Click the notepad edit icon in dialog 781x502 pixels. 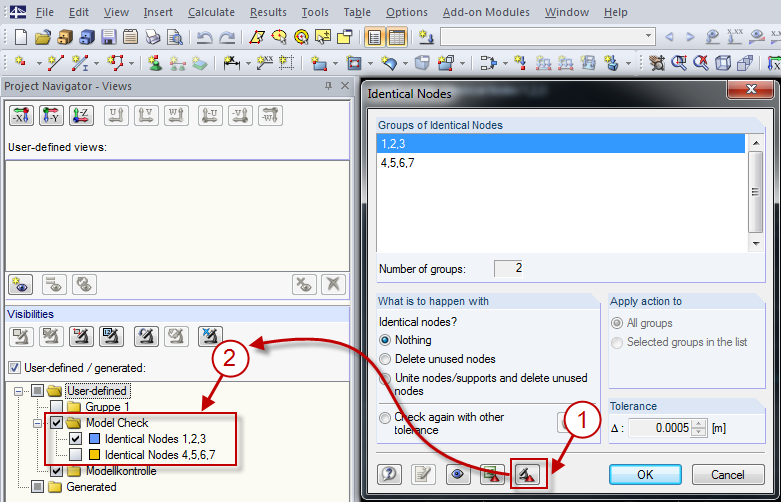pyautogui.click(x=423, y=475)
